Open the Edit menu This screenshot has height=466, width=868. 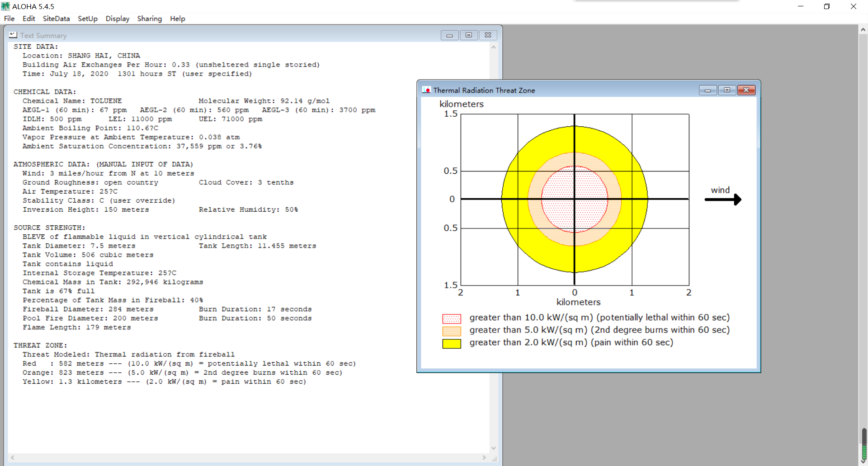[28, 19]
